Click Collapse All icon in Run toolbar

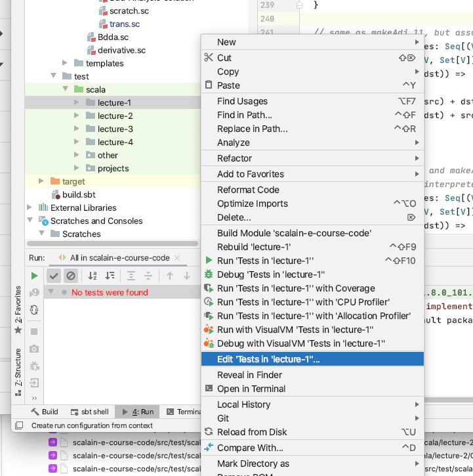pos(148,276)
